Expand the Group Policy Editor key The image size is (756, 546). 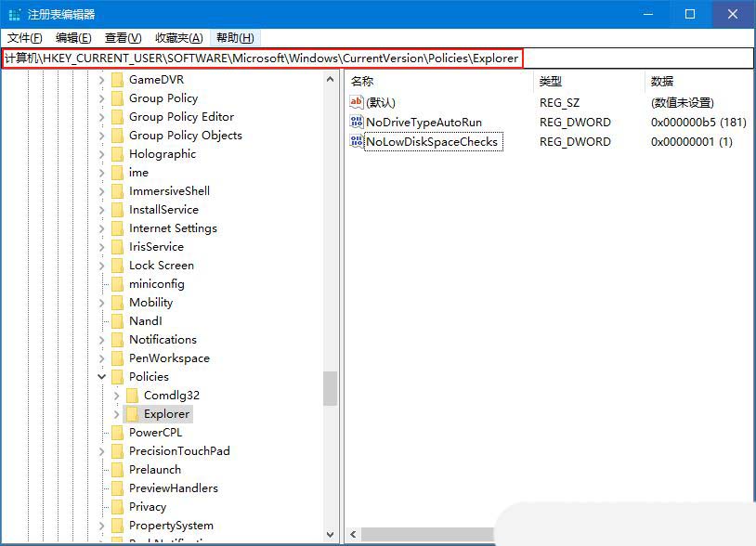[x=102, y=117]
